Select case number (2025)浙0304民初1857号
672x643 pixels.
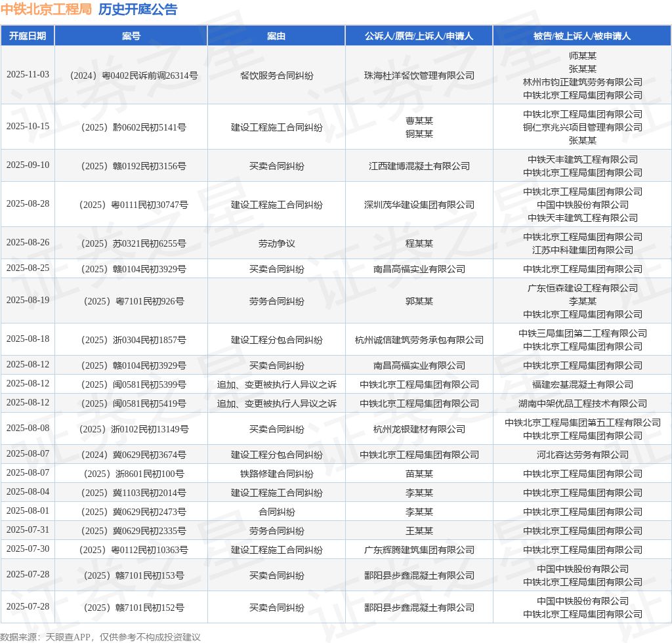click(134, 340)
